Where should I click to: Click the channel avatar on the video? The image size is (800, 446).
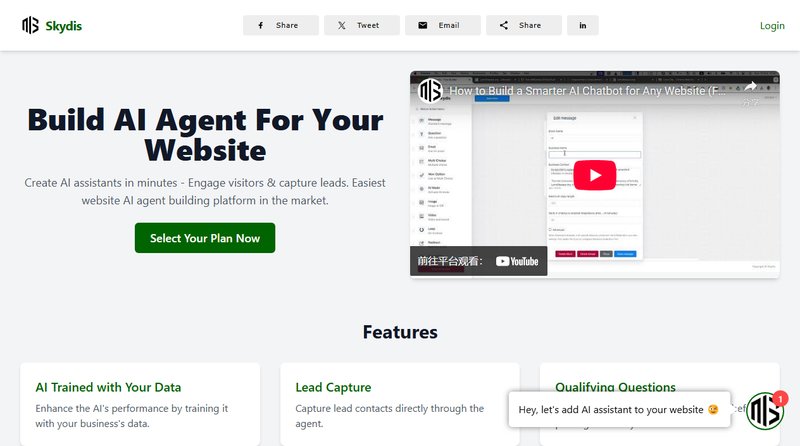coord(430,90)
